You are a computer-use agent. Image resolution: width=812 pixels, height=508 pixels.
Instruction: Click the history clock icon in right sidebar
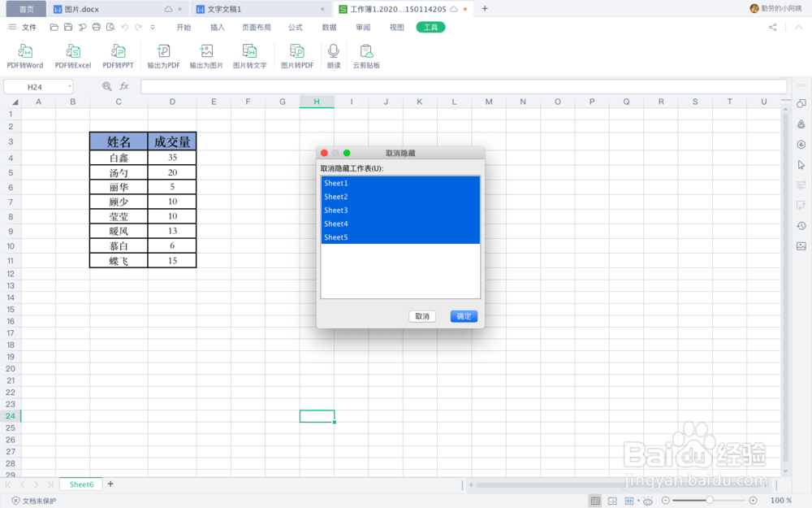(x=801, y=226)
